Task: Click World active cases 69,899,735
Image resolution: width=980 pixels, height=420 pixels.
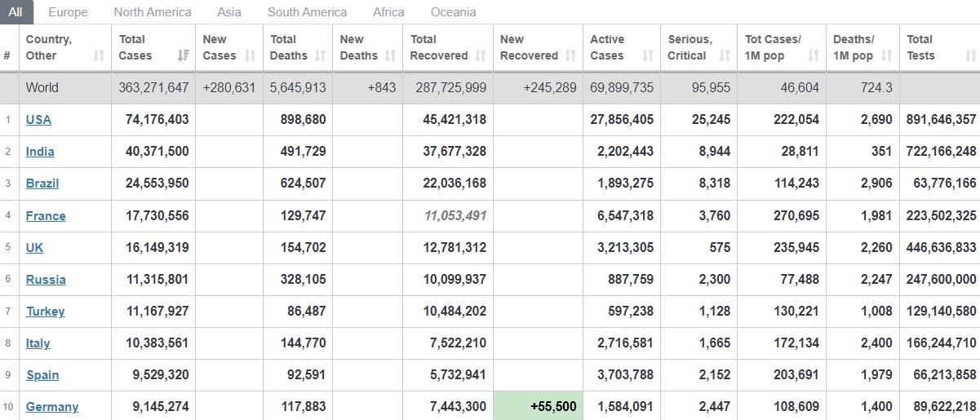Action: (622, 87)
